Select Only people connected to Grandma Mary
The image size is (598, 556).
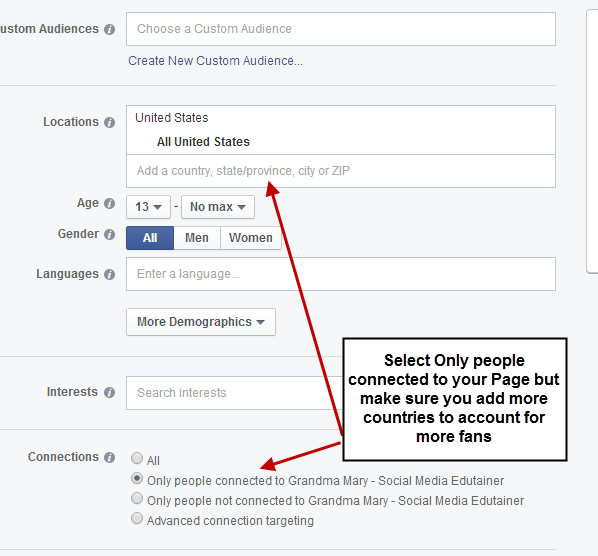[137, 478]
